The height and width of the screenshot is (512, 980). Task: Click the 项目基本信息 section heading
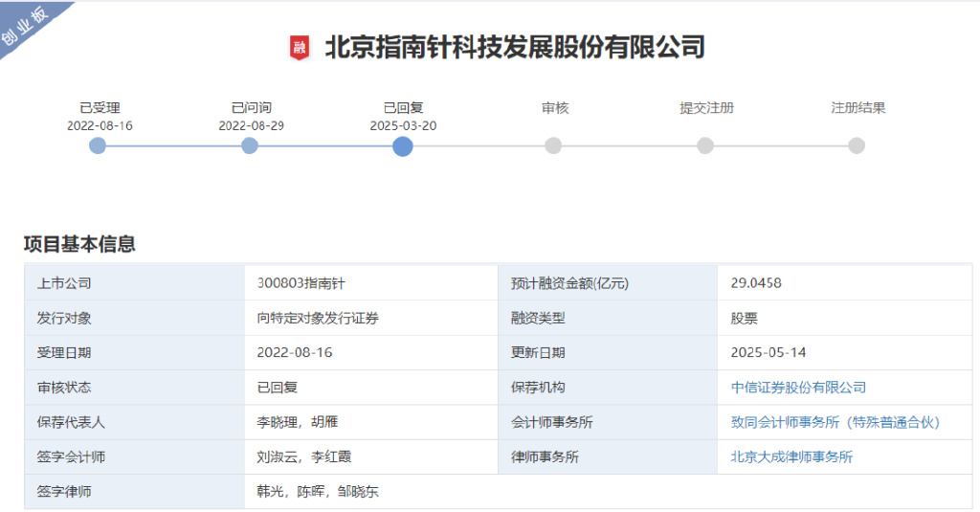click(x=79, y=244)
